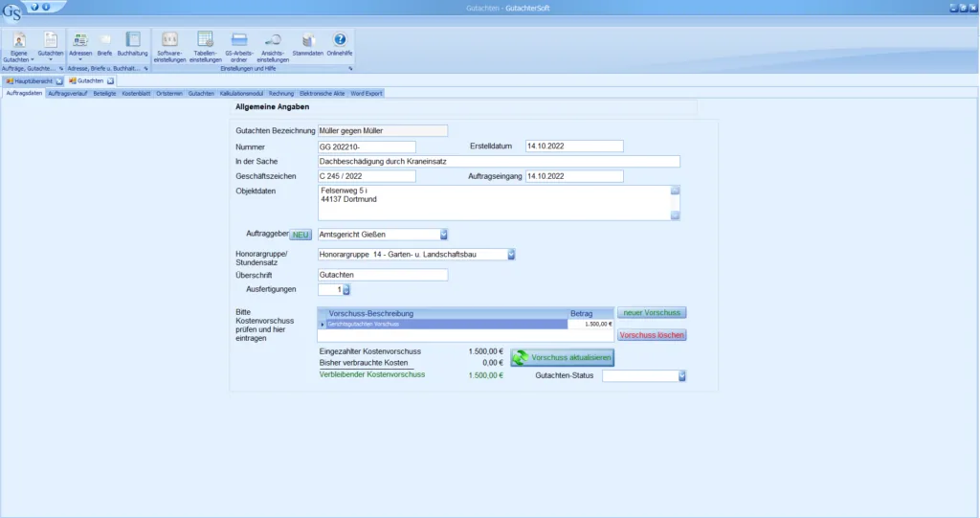The width and height of the screenshot is (980, 518).
Task: Adjust the Ausfertigungen stepper
Action: click(346, 290)
